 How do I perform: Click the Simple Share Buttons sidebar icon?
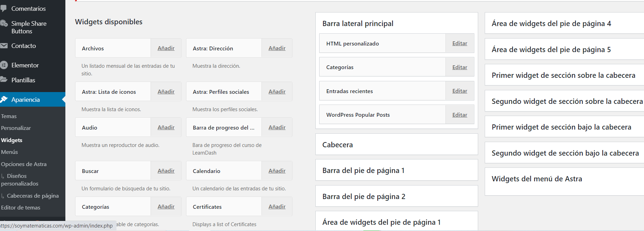coord(4,24)
